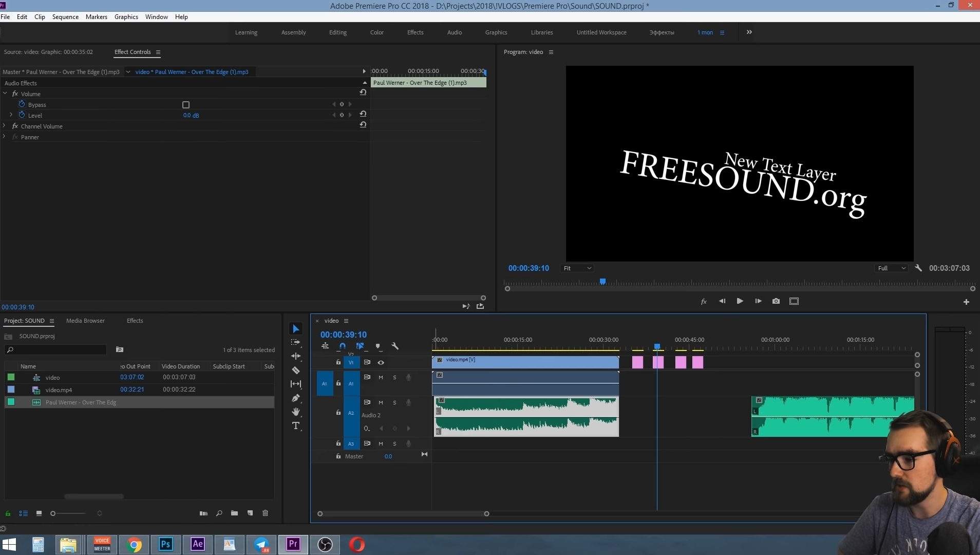Click the Level 0.0 dB value
The height and width of the screenshot is (555, 980).
191,116
